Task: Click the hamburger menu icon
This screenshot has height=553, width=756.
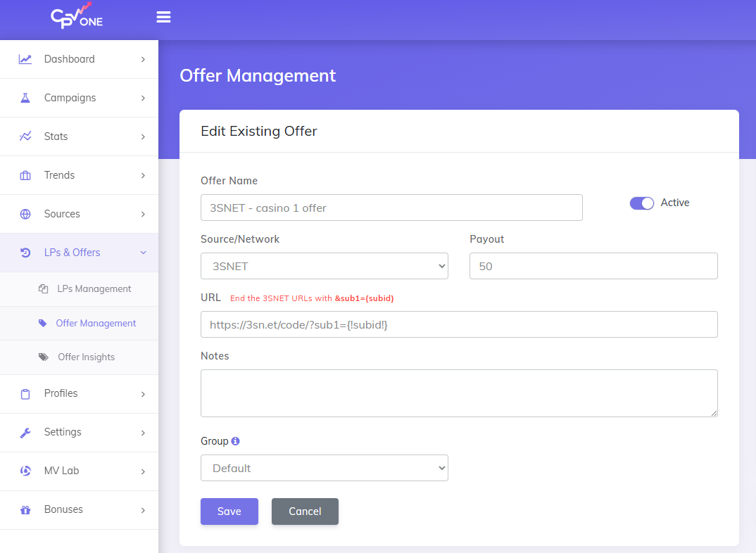Action: pos(163,17)
